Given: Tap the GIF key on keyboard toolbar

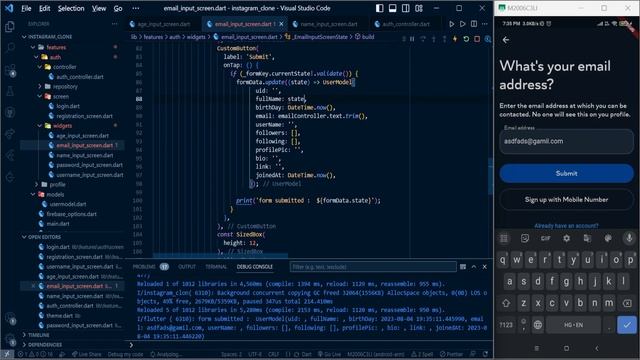Looking at the screenshot, I should [545, 238].
